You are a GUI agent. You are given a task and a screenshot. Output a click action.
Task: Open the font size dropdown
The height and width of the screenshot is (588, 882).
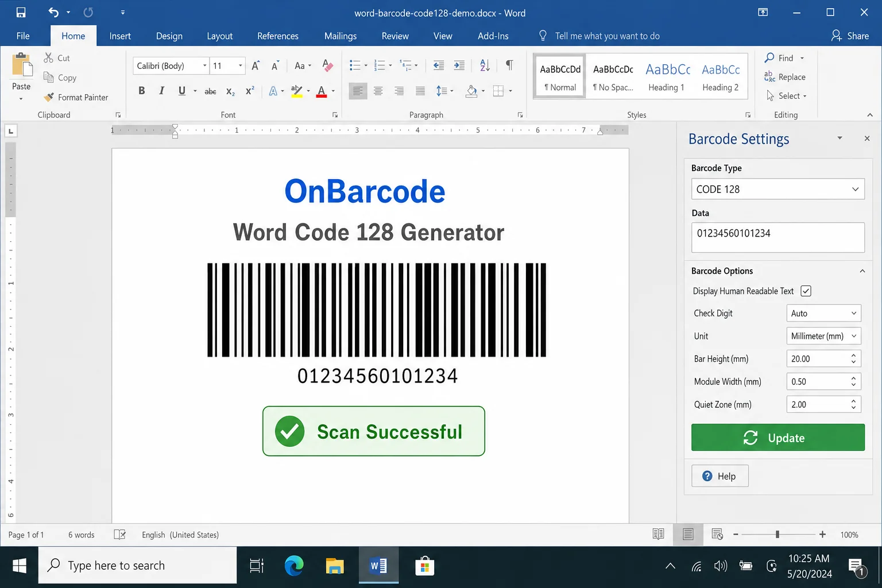(241, 65)
